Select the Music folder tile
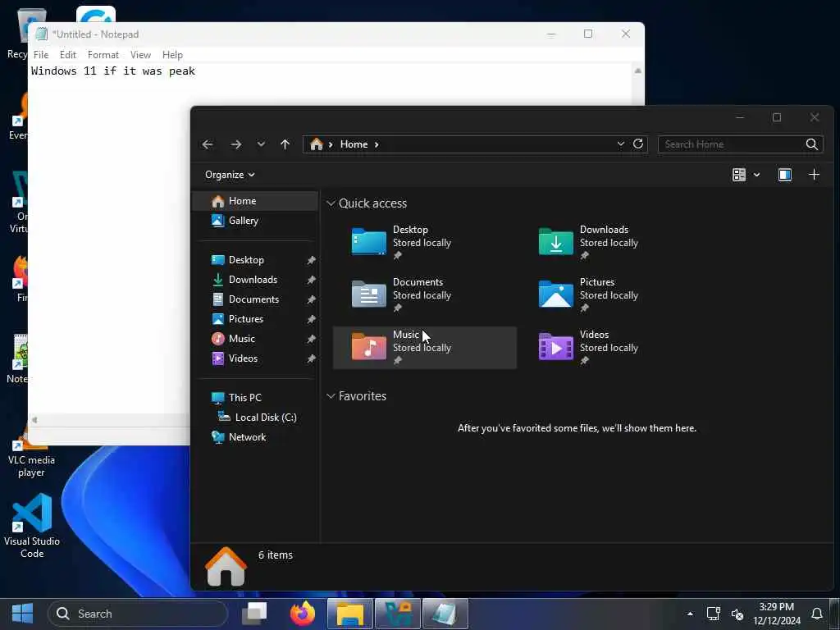The image size is (840, 630). [425, 348]
